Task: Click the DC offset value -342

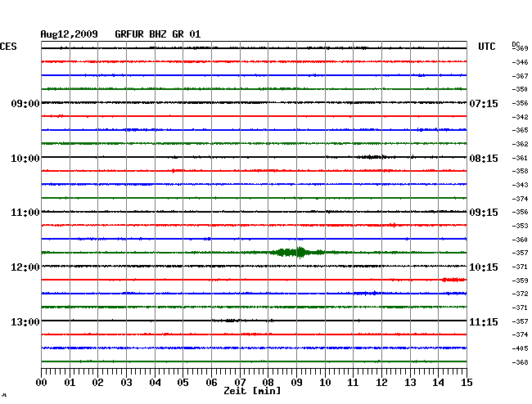Action: tap(520, 117)
